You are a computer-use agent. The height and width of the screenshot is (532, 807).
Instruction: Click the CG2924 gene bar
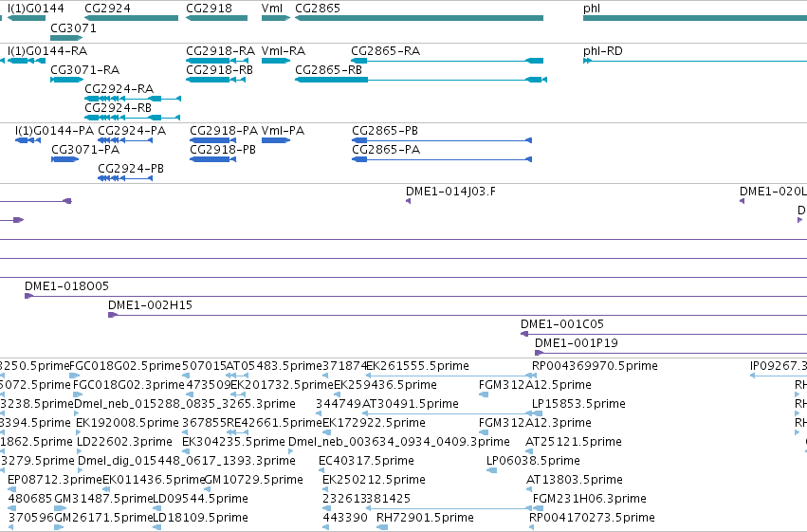coord(131,18)
